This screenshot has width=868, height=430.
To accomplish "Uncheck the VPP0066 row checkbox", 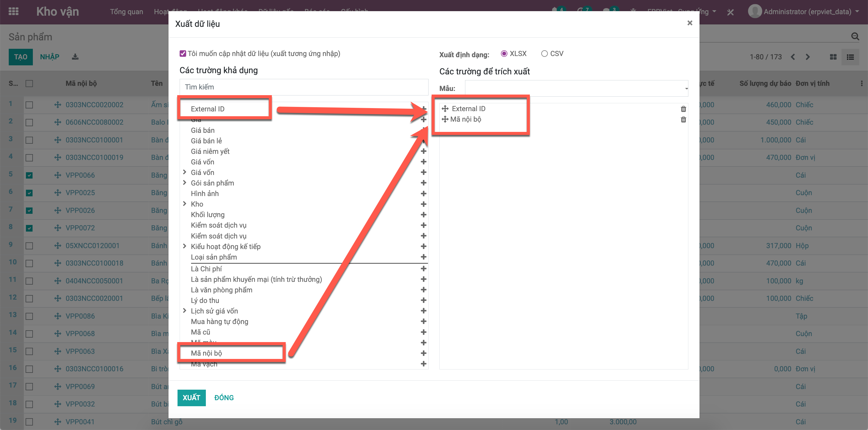I will 29,176.
